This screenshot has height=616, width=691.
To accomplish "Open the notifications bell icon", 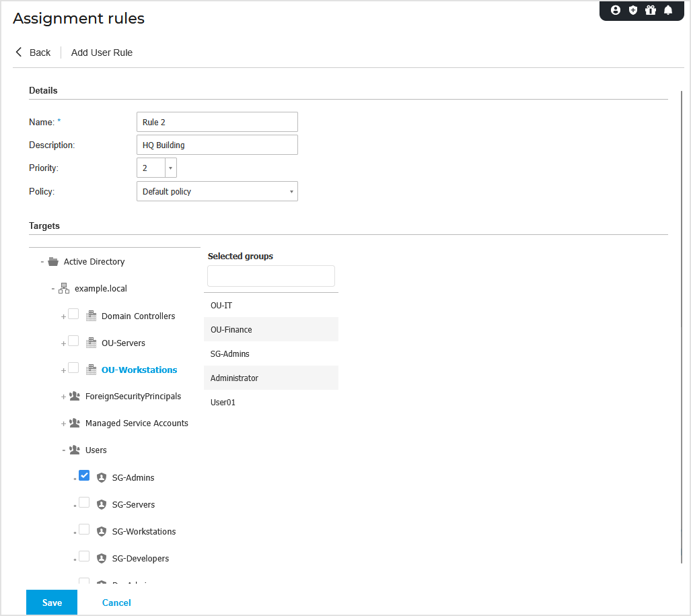I will pos(668,10).
